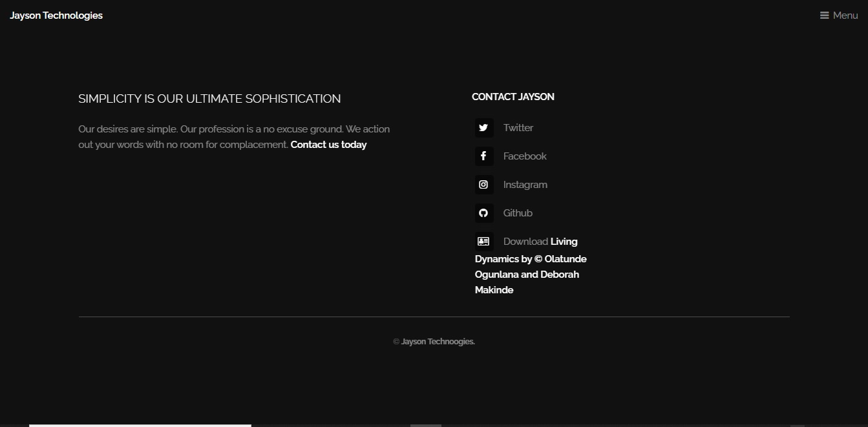Screen dimensions: 868x427
Task: Open the Instagram camera icon
Action: tap(483, 185)
